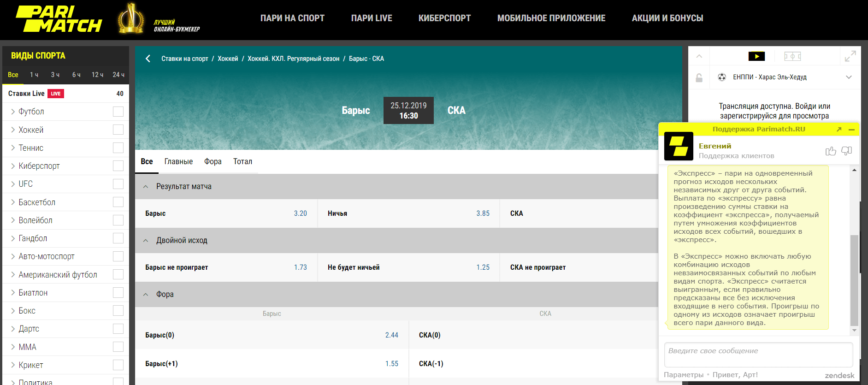Image resolution: width=868 pixels, height=385 pixels.
Task: Collapse the stream panel upward arrow
Action: 699,56
